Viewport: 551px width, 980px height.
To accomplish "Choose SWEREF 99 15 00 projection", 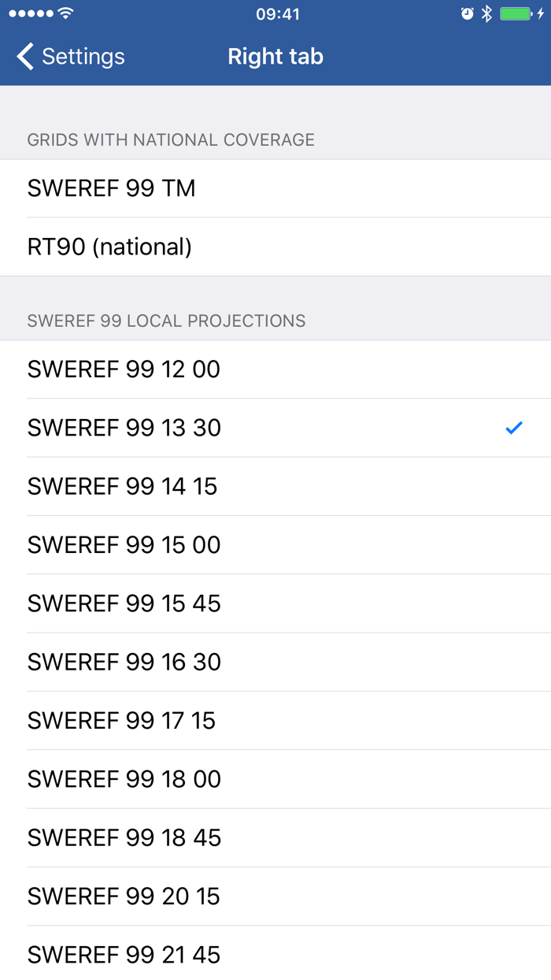I will pos(124,544).
